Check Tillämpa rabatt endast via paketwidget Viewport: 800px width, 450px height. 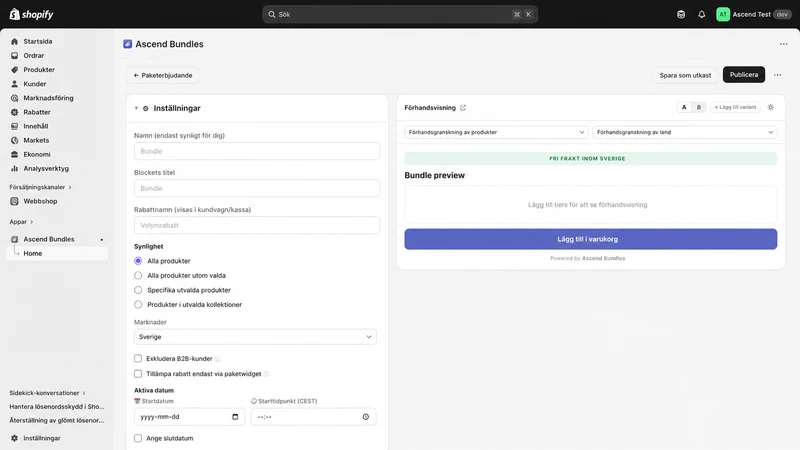(138, 374)
